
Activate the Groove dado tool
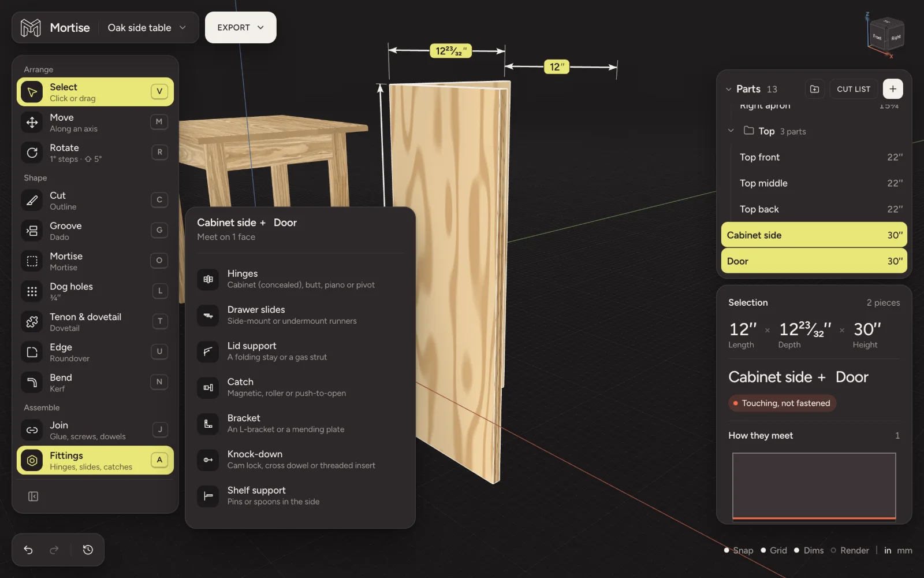95,231
